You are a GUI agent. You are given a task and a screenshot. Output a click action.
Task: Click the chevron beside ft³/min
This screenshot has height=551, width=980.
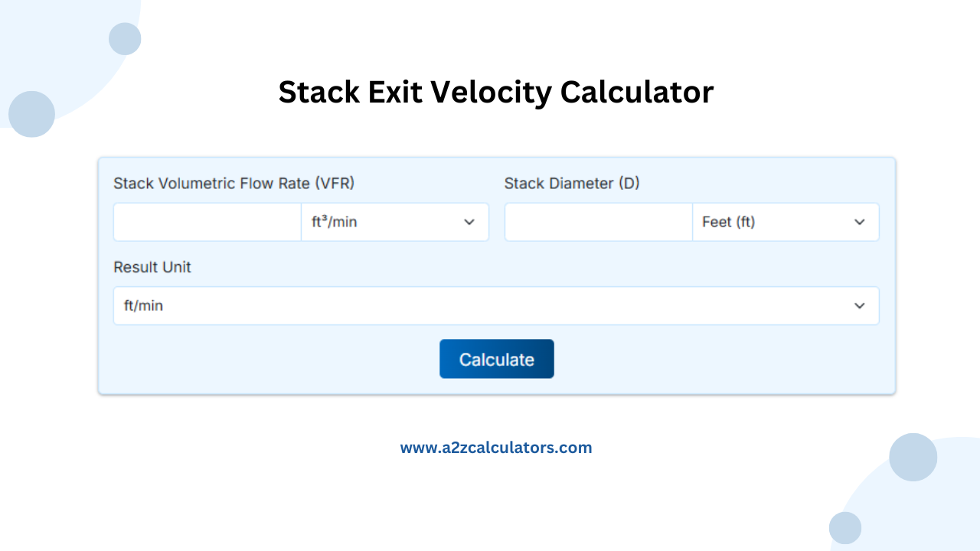point(469,222)
